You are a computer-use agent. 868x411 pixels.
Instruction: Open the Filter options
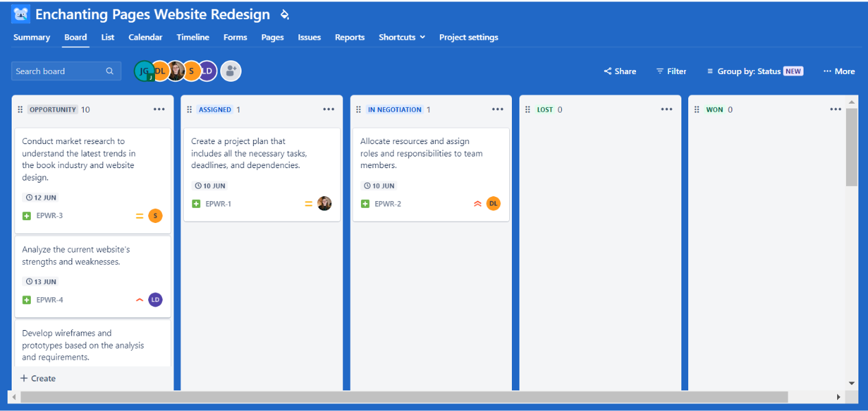click(671, 71)
